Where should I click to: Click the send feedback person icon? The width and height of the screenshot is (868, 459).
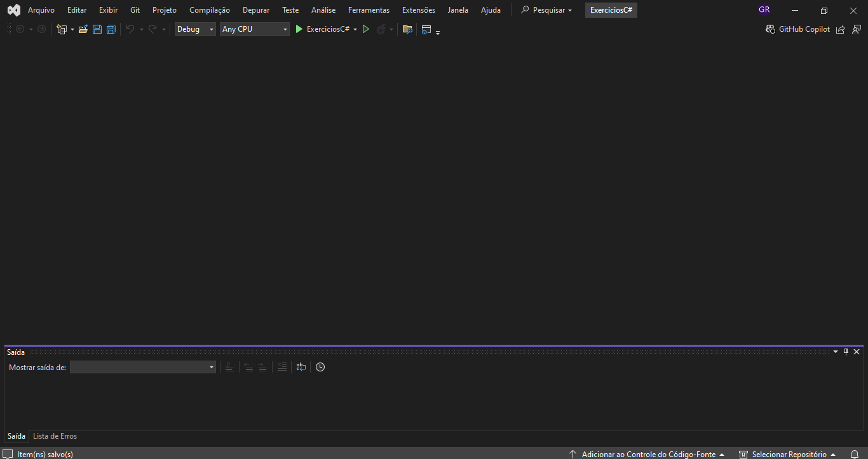point(857,29)
